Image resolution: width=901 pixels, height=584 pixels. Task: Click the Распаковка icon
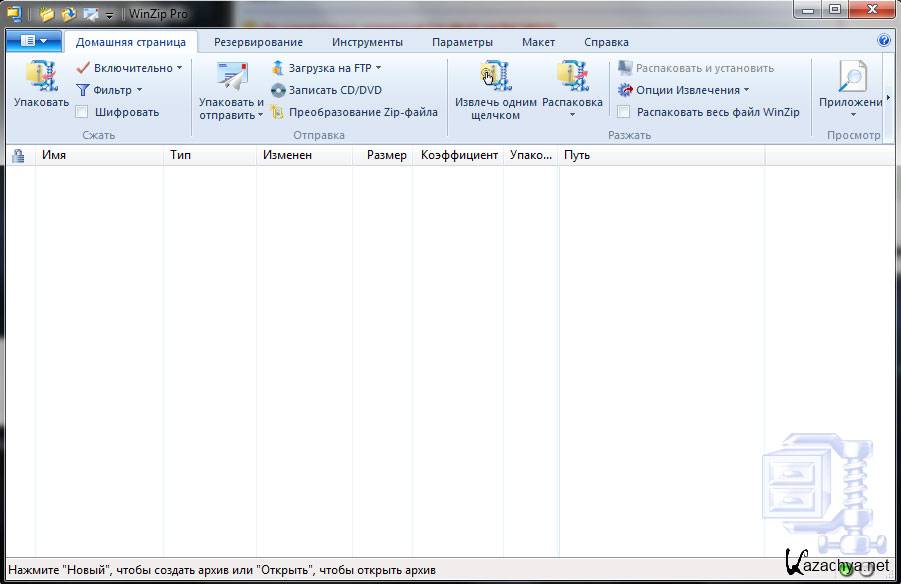point(572,77)
